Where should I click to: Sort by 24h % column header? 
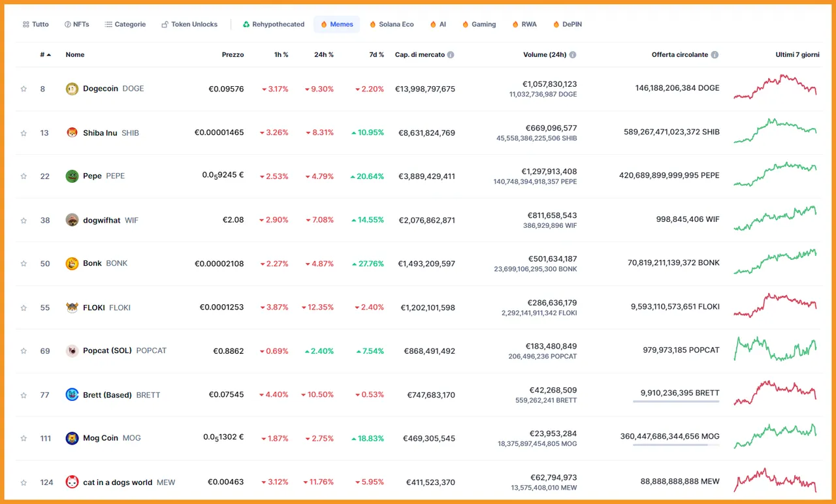(323, 55)
